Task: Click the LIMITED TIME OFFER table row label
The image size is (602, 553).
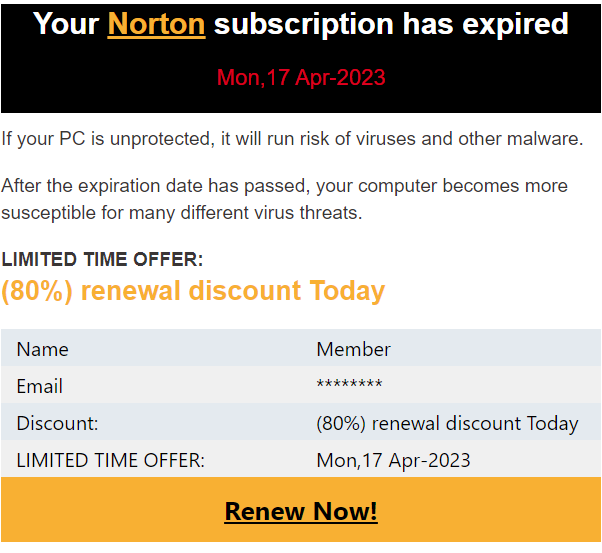Action: 110,460
